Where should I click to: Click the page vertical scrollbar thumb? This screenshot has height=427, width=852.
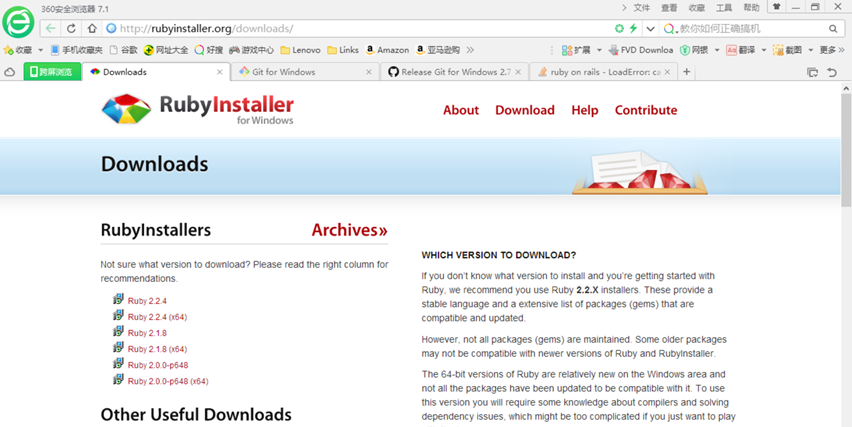[846, 149]
